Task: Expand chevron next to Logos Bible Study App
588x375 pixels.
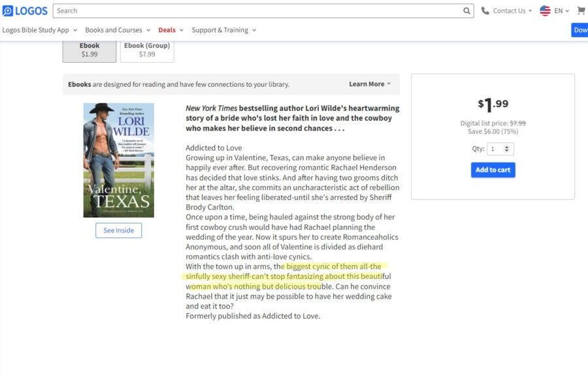Action: (x=75, y=30)
